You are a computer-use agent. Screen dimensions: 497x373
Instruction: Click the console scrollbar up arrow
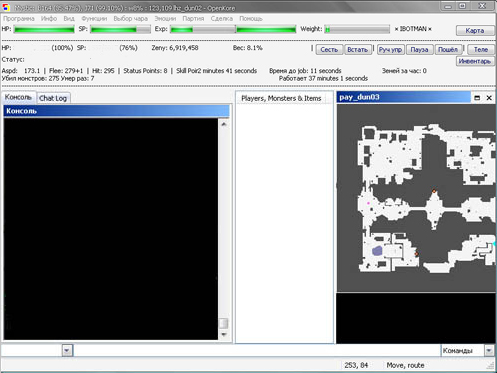[x=224, y=124]
